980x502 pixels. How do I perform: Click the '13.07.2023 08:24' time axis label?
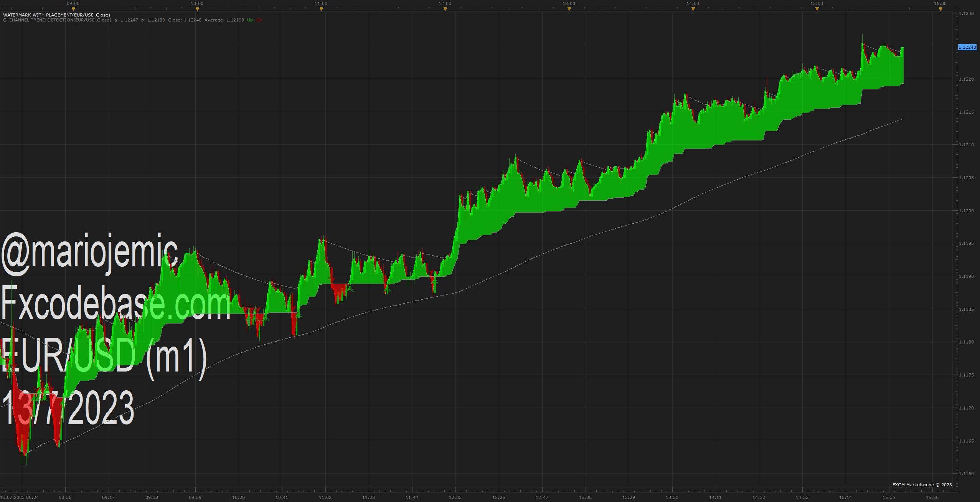point(20,497)
